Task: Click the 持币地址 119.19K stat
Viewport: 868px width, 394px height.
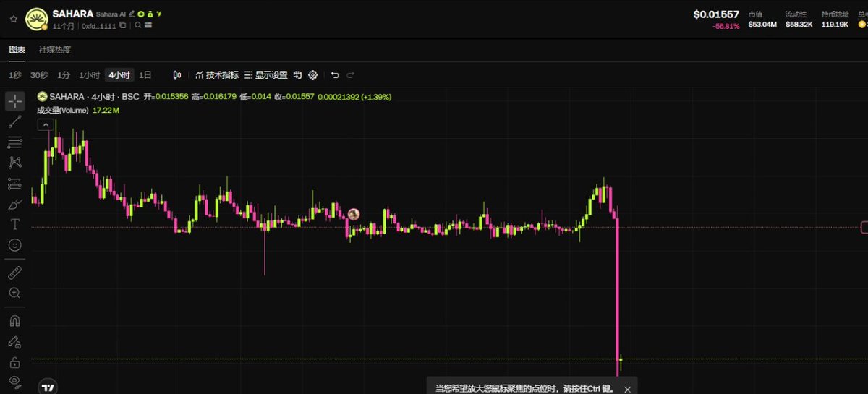Action: pyautogui.click(x=835, y=19)
